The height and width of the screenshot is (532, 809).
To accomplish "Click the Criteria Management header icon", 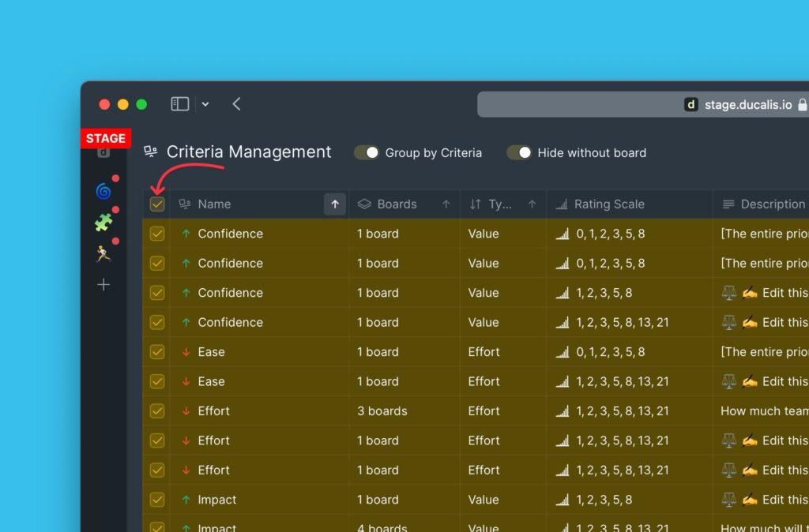I will pos(150,152).
